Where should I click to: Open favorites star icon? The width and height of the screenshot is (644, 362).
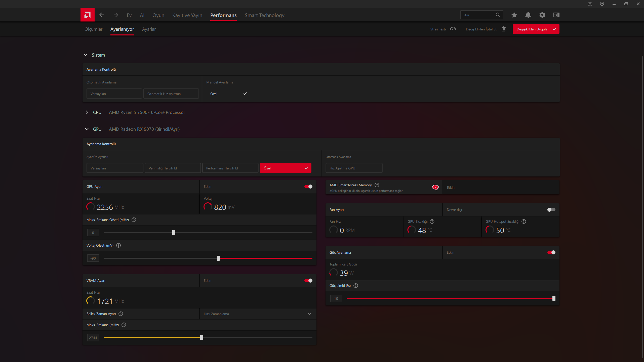pos(514,15)
